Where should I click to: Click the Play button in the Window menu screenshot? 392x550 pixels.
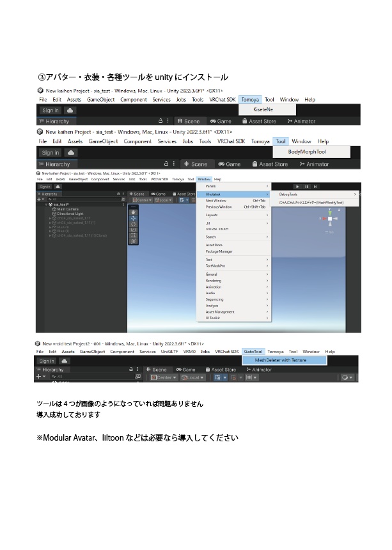click(298, 187)
